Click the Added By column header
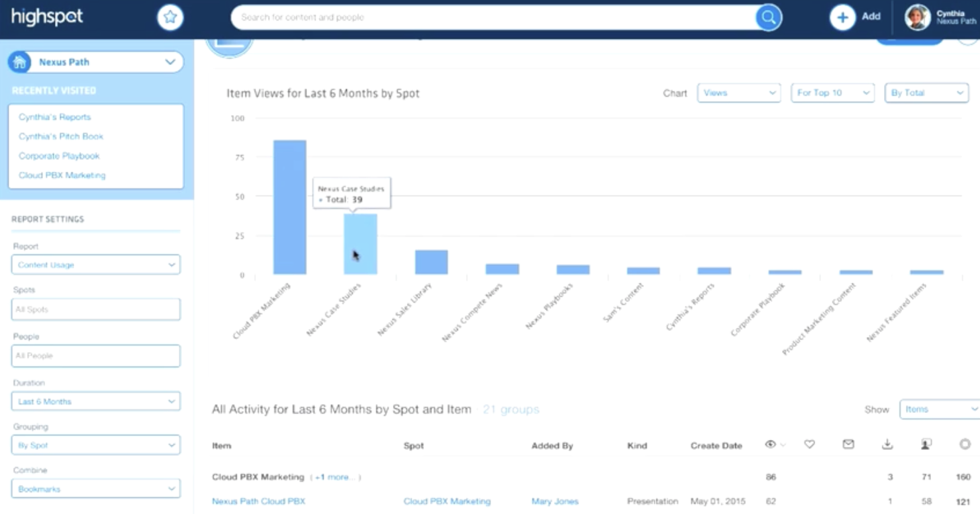This screenshot has width=980, height=514. click(x=552, y=446)
